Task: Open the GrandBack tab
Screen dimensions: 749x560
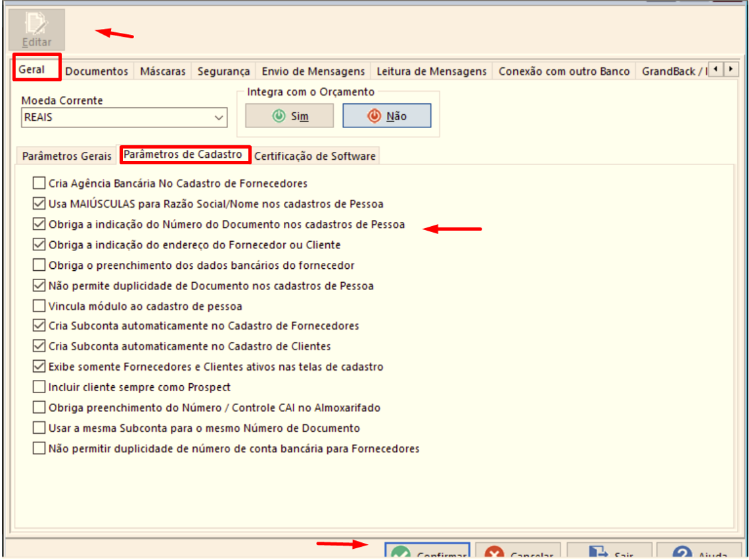Action: click(673, 71)
